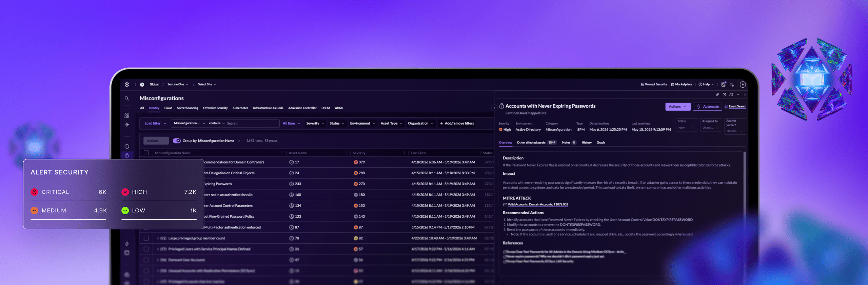Viewport: 868px width, 285px height.
Task: Open the History tab in details
Action: tap(587, 142)
